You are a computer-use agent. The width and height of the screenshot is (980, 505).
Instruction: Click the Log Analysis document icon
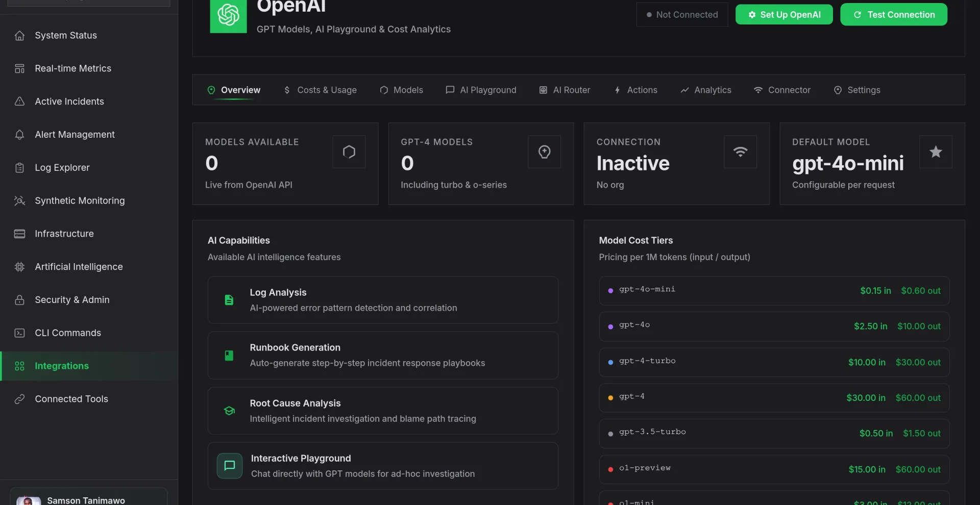tap(229, 300)
